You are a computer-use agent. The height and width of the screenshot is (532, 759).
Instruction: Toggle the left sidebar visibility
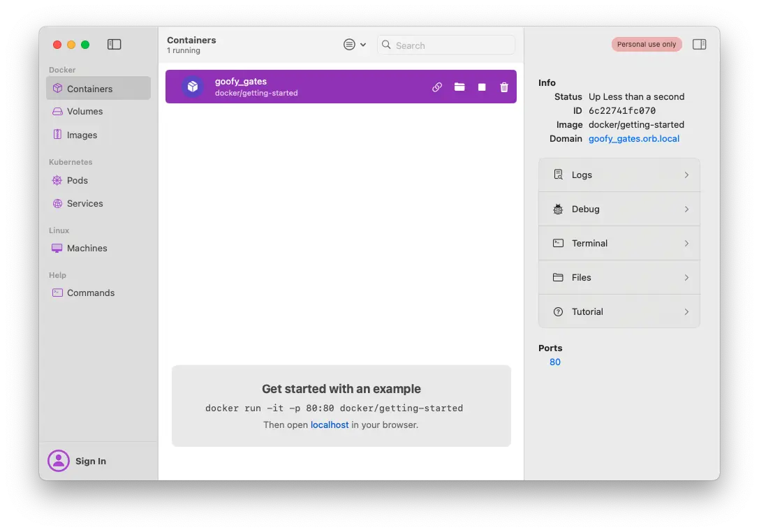[x=114, y=43]
